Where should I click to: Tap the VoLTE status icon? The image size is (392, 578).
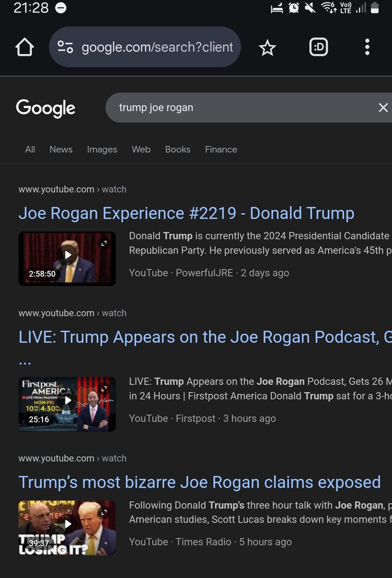346,8
